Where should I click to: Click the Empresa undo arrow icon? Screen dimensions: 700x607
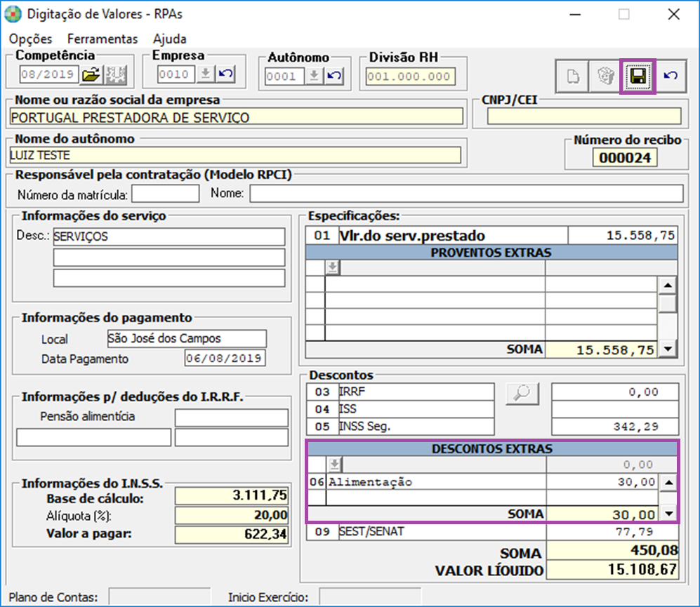(225, 74)
